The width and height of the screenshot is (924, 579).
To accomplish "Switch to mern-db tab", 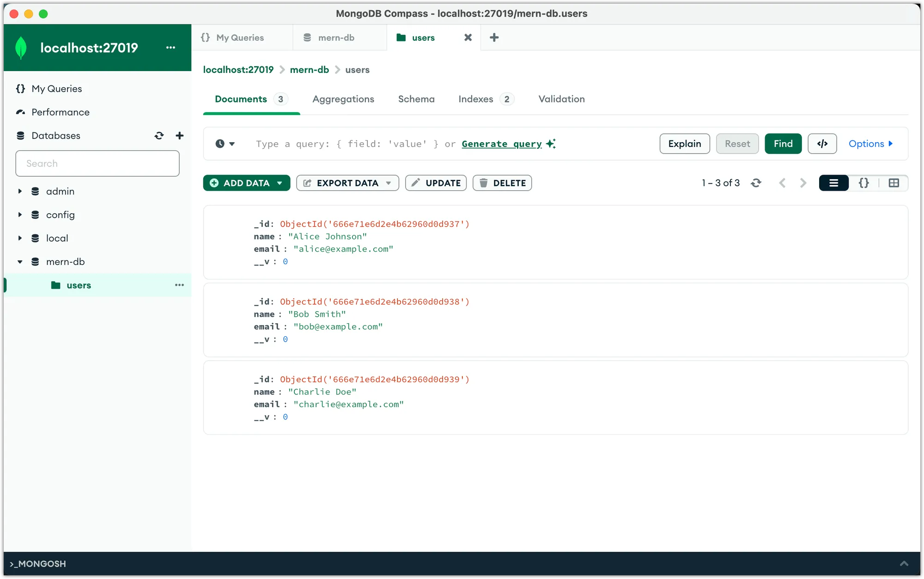I will [340, 37].
